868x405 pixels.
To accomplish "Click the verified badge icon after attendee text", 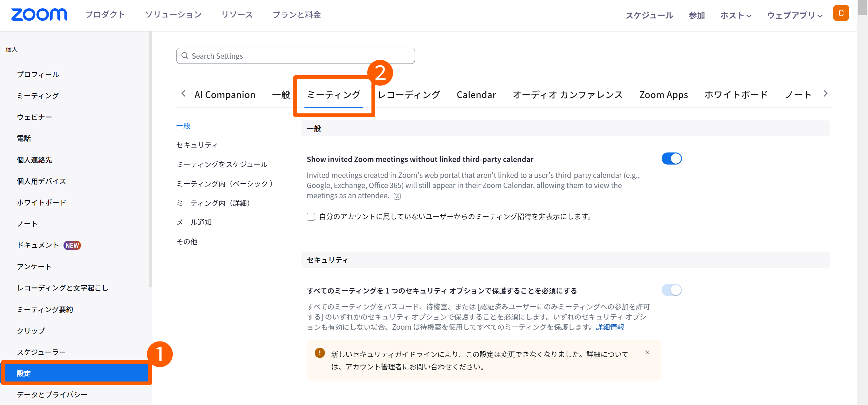I will [x=397, y=196].
